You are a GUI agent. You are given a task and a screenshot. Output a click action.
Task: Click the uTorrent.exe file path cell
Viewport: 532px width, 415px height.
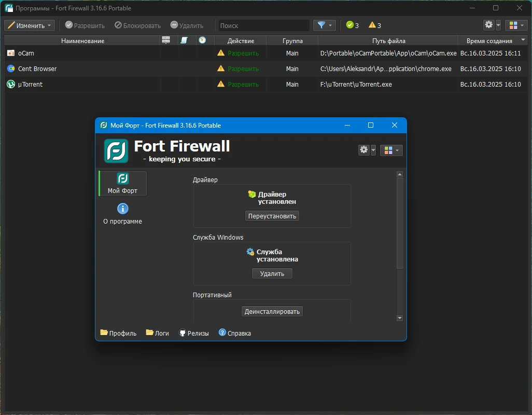pyautogui.click(x=388, y=85)
